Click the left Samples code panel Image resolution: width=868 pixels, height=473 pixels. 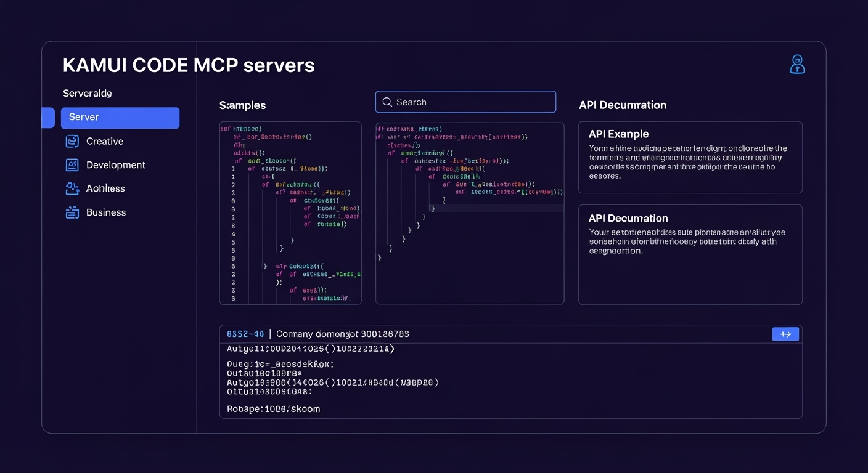coord(290,212)
